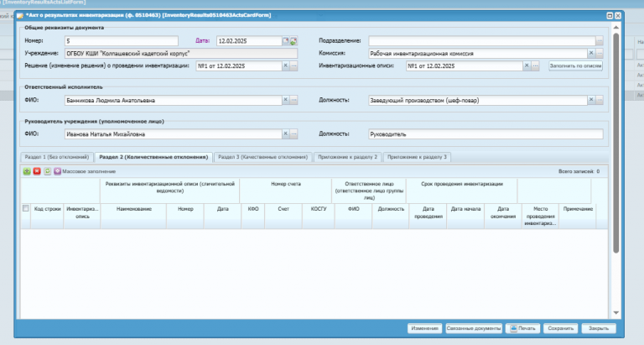Click the Заполнить по описям button

[x=575, y=65]
